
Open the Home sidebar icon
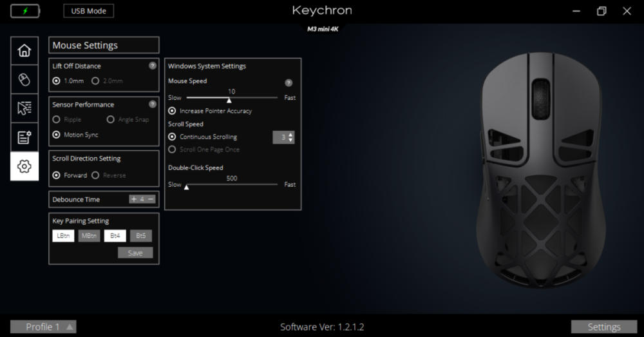click(24, 50)
